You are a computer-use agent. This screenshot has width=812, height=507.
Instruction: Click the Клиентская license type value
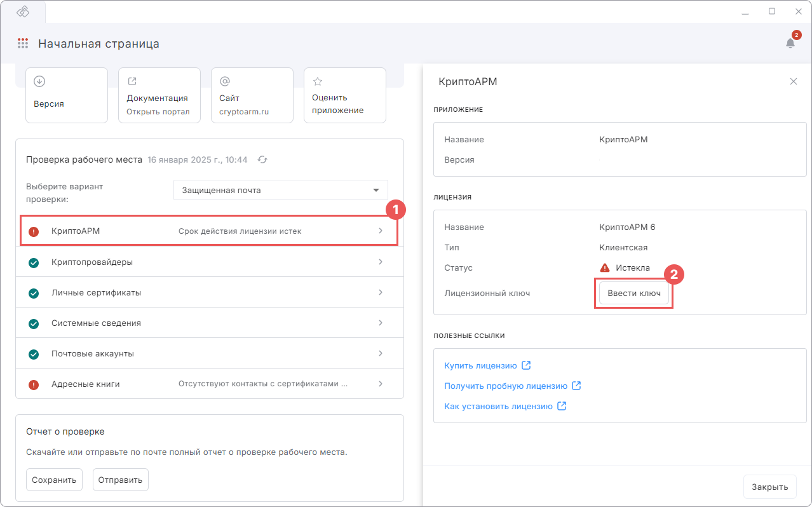[623, 247]
